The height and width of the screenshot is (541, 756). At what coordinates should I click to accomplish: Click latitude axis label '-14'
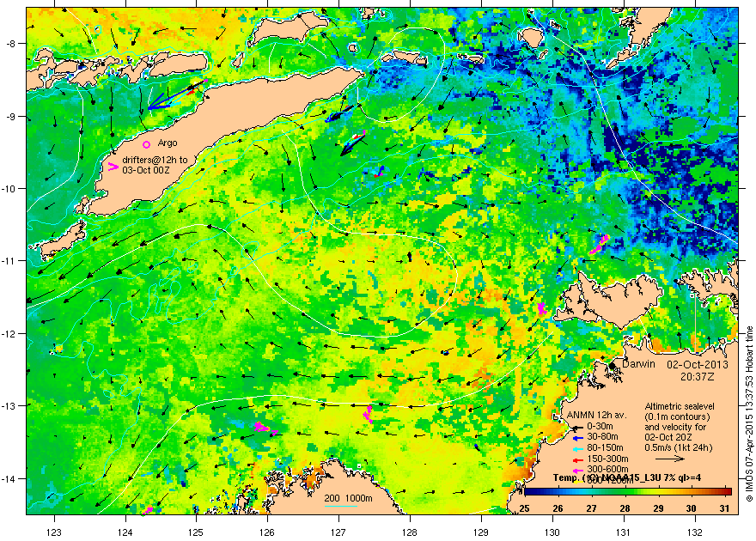[x=9, y=479]
